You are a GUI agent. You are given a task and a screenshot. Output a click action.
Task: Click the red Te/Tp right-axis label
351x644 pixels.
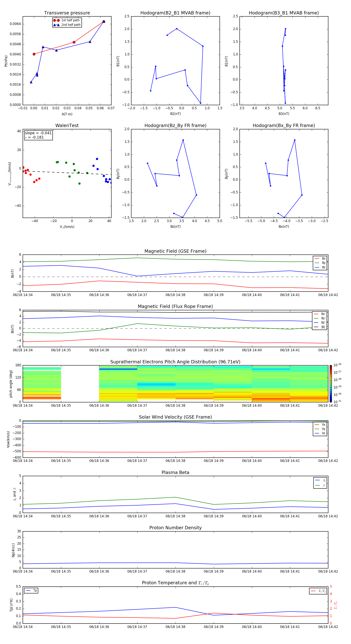coord(336,605)
